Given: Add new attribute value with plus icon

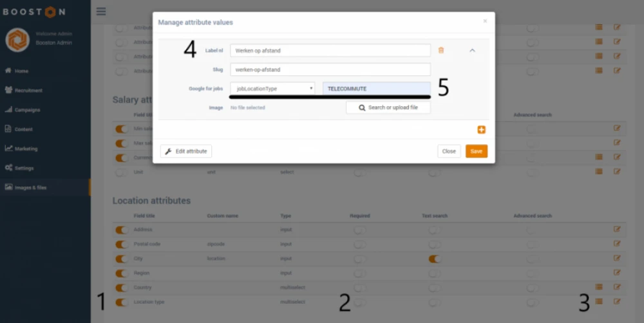Looking at the screenshot, I should pos(481,130).
